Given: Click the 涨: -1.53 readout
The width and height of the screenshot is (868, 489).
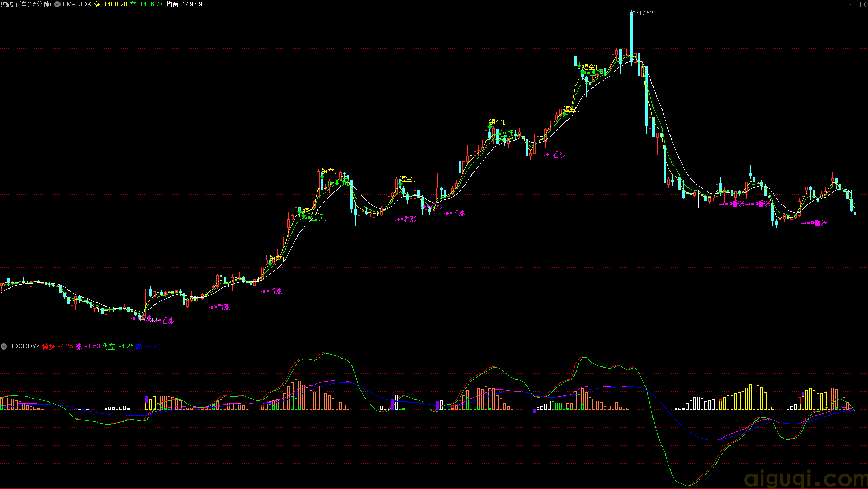Looking at the screenshot, I should pyautogui.click(x=88, y=346).
